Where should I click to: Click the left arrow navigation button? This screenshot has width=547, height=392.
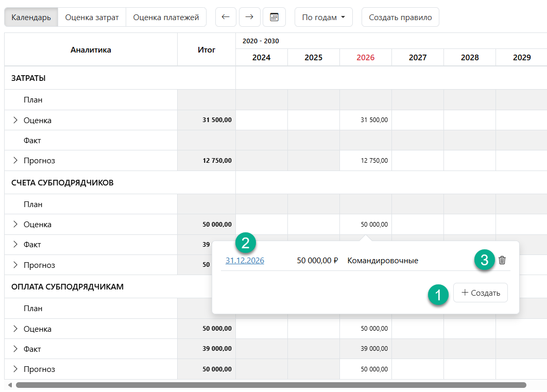tap(225, 17)
